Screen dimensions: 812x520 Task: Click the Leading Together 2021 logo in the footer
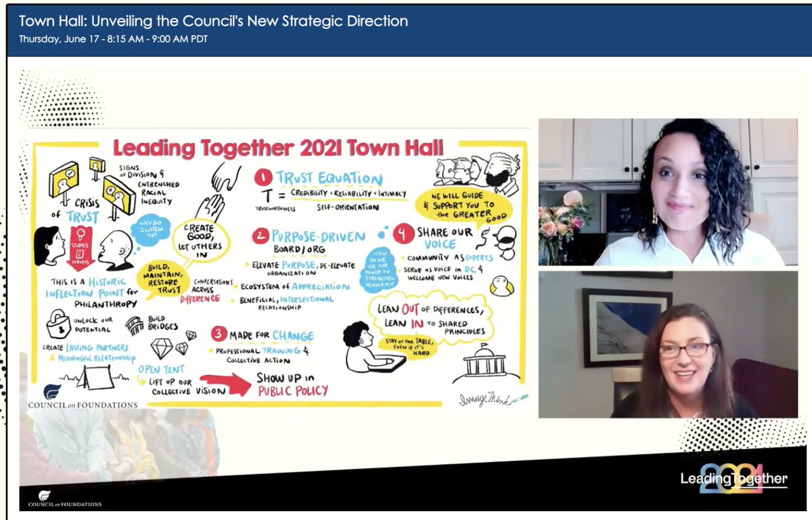734,479
